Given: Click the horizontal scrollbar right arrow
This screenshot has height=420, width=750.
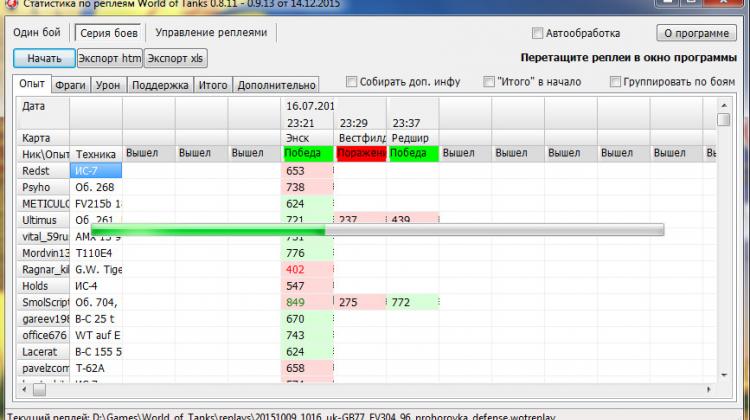Looking at the screenshot, I should click(708, 390).
